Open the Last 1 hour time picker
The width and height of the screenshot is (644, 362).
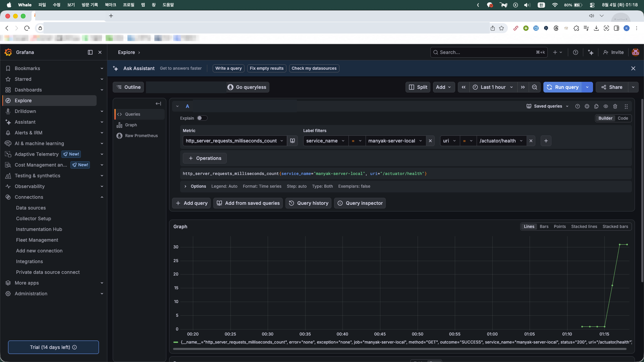pyautogui.click(x=493, y=87)
